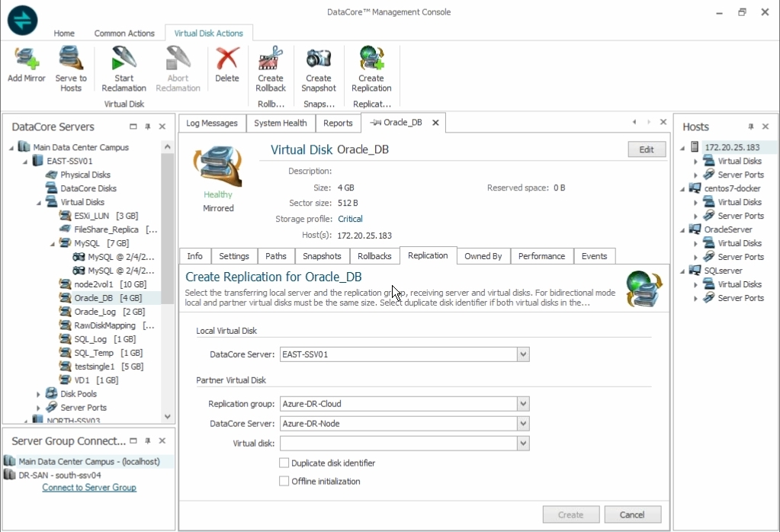This screenshot has width=780, height=532.
Task: Click Connect to Server Group link
Action: click(x=89, y=488)
